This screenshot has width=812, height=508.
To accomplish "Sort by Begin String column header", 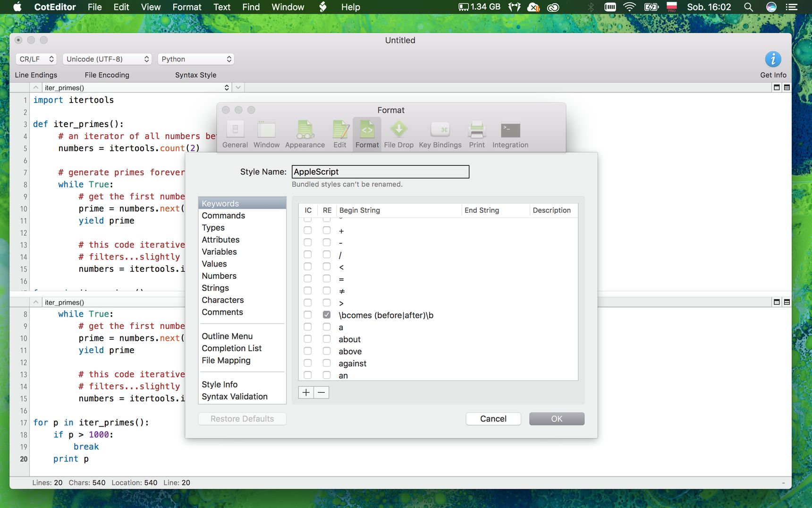I will pos(398,210).
